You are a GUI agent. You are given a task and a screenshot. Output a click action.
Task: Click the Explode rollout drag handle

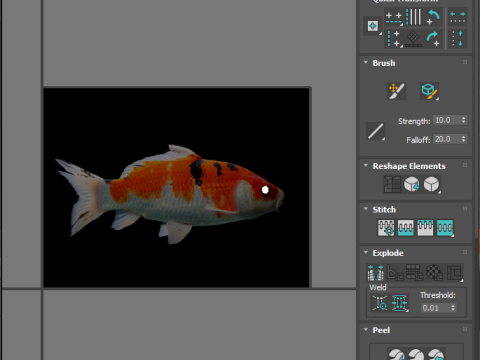click(x=465, y=252)
